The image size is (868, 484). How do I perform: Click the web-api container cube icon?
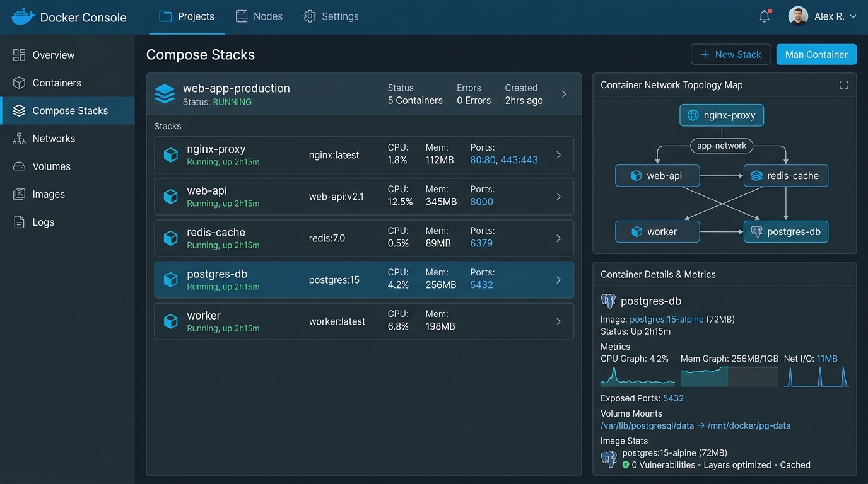tap(170, 197)
